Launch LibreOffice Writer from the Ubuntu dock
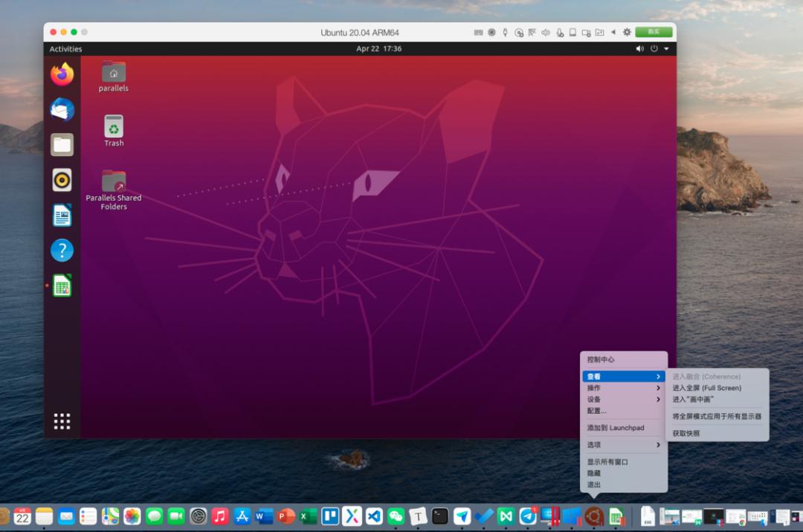This screenshot has height=532, width=803. [62, 215]
